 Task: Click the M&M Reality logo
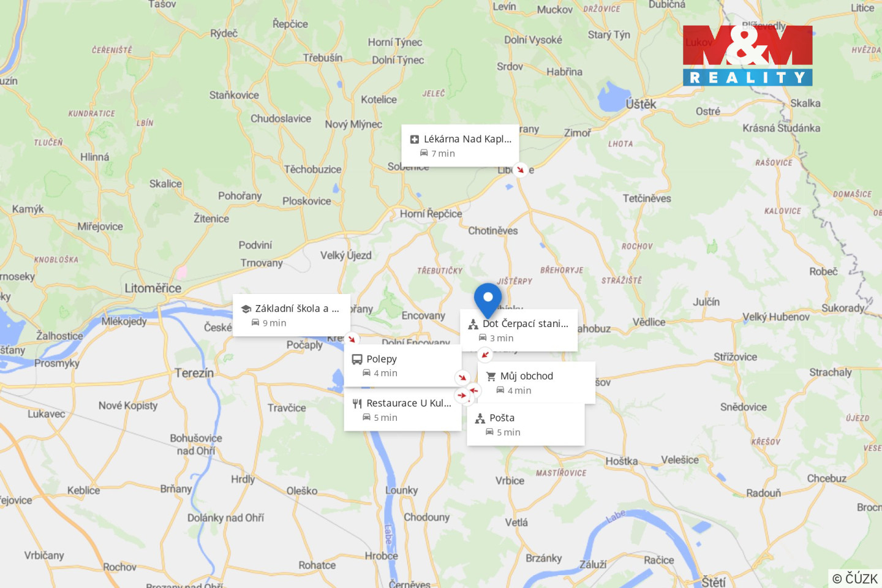pyautogui.click(x=747, y=55)
